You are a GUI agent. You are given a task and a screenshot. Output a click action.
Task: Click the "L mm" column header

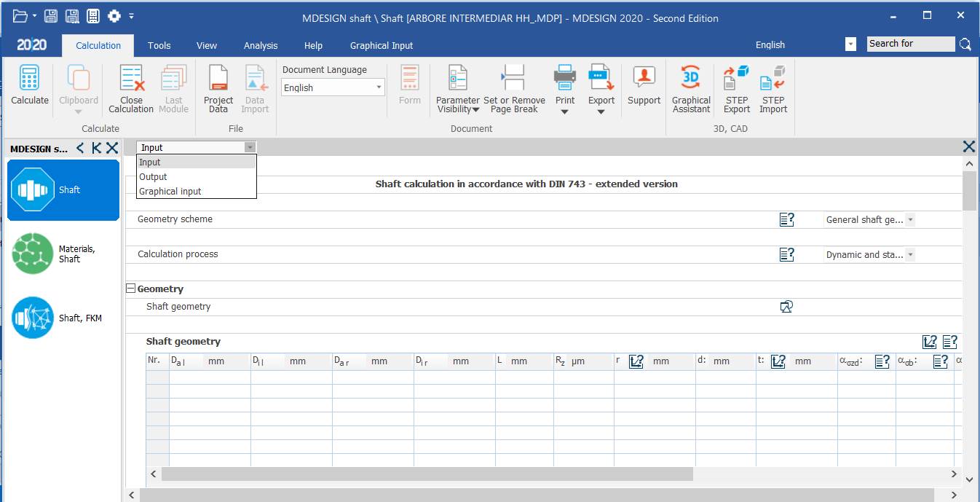pos(524,361)
